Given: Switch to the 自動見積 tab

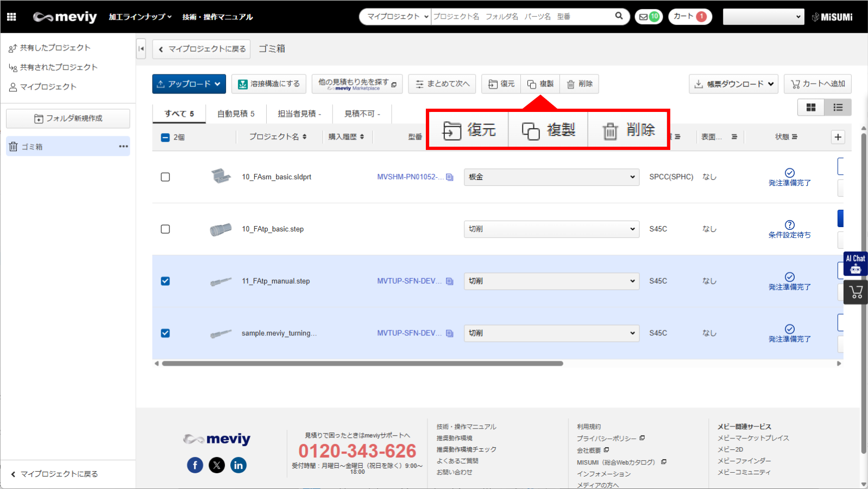Looking at the screenshot, I should click(x=236, y=114).
